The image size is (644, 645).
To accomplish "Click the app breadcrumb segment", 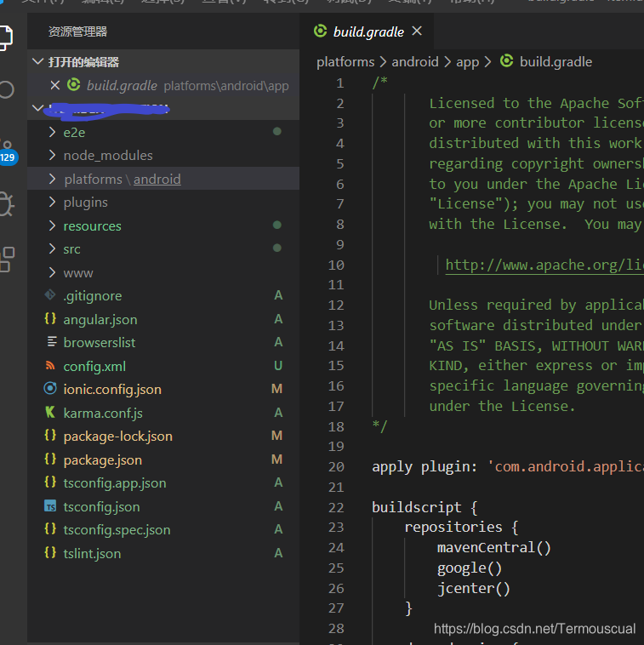I will [x=468, y=62].
